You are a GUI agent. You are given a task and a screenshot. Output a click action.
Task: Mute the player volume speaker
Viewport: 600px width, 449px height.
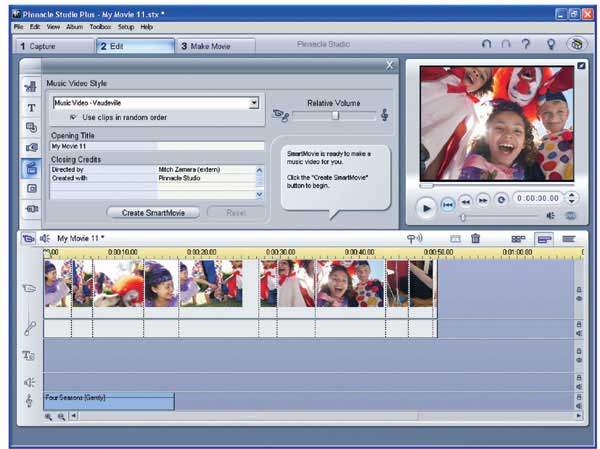click(550, 216)
